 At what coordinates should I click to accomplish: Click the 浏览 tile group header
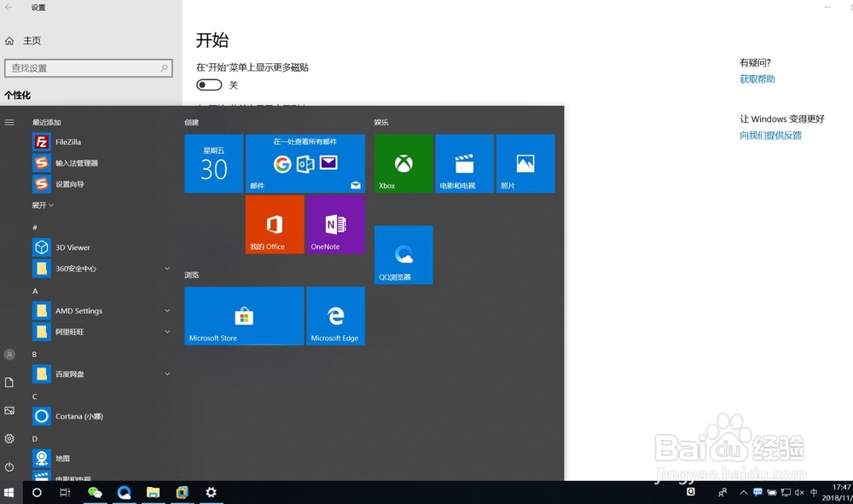point(191,275)
